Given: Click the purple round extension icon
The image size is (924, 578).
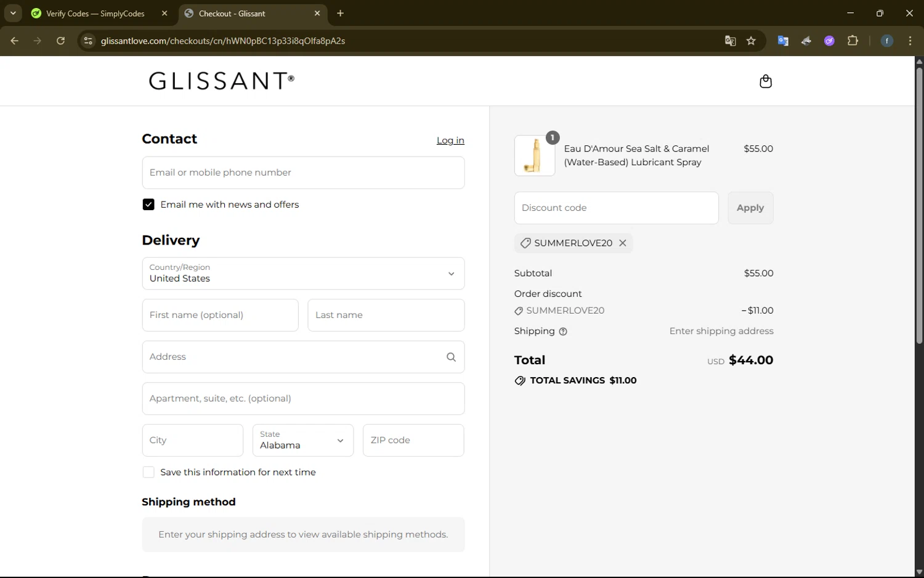Looking at the screenshot, I should 830,41.
